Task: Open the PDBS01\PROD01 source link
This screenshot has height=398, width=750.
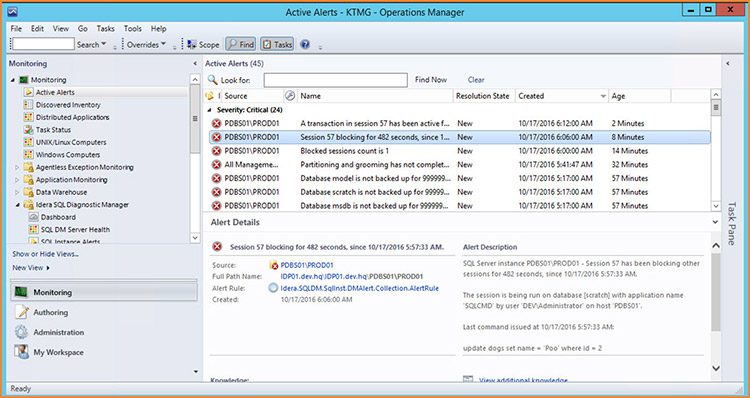Action: [307, 265]
